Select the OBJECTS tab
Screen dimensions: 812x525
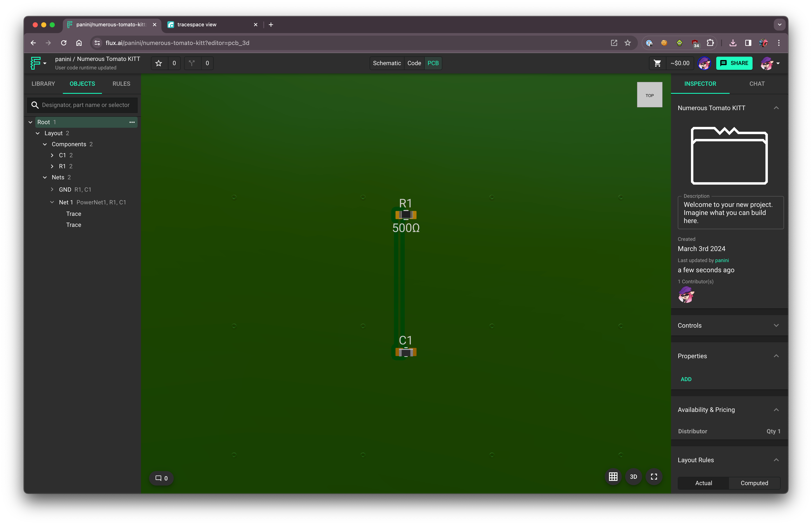(x=82, y=84)
